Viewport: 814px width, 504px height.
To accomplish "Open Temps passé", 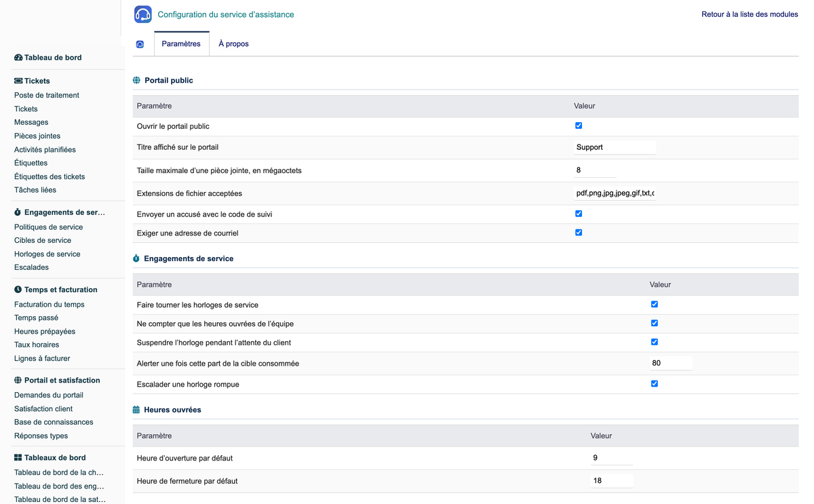I will (x=36, y=318).
